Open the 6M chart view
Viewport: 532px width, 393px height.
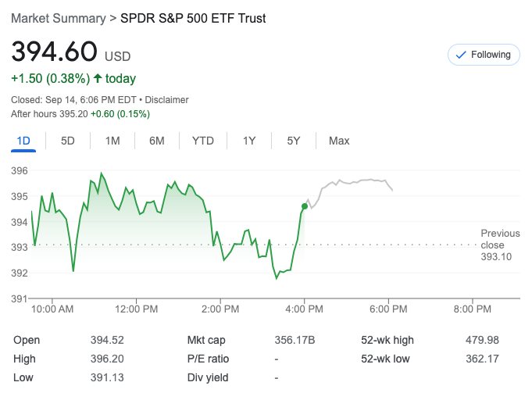coord(157,141)
